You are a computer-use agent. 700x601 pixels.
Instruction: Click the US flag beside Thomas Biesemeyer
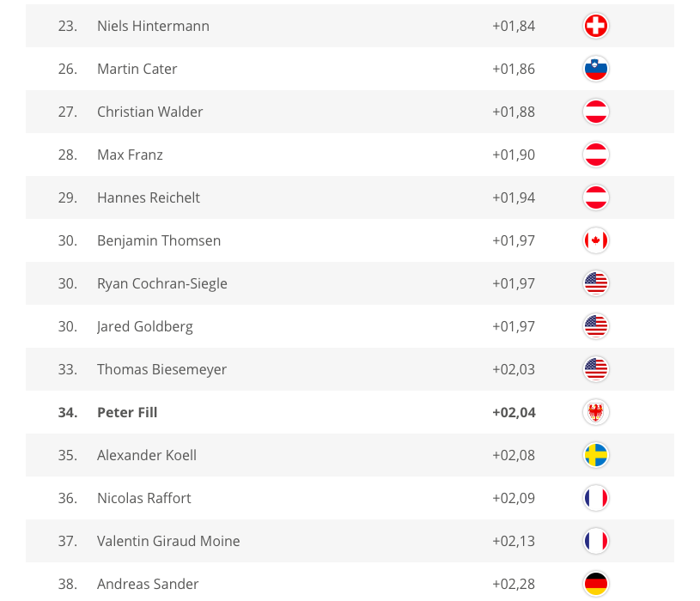point(595,369)
